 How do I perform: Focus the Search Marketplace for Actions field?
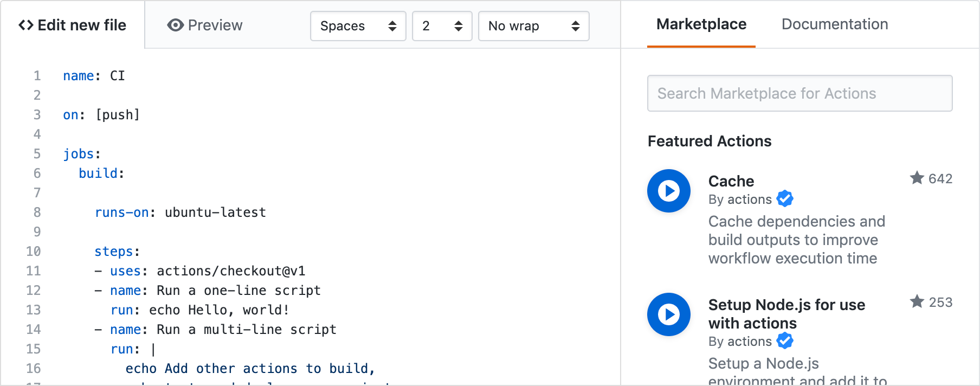coord(800,93)
